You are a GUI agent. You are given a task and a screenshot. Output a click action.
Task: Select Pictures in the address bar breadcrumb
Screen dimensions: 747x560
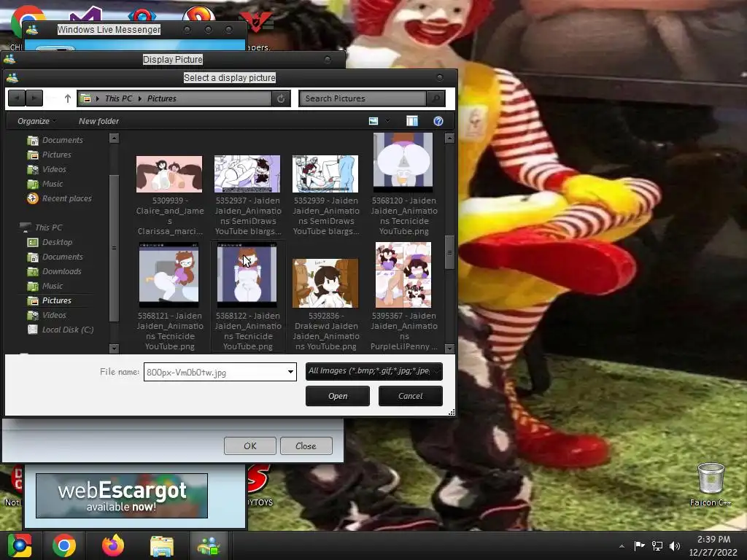click(x=161, y=98)
